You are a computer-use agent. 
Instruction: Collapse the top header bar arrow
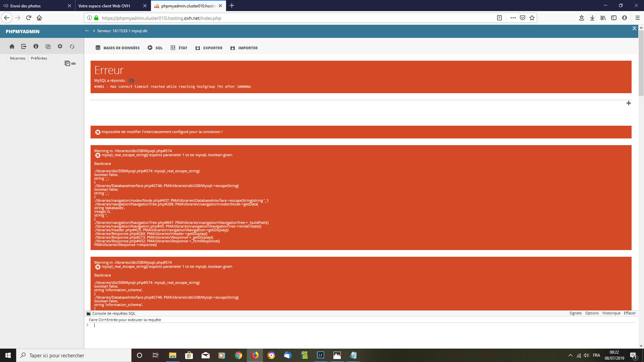click(634, 29)
